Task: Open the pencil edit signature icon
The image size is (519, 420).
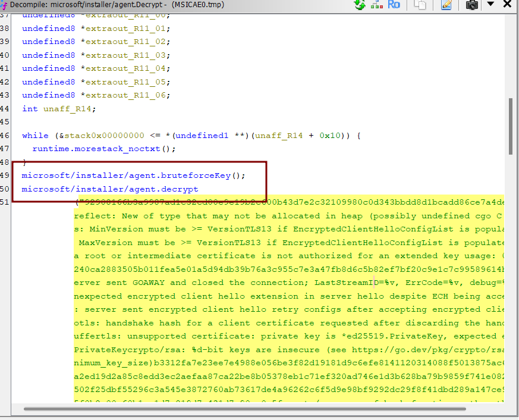Action: click(446, 5)
